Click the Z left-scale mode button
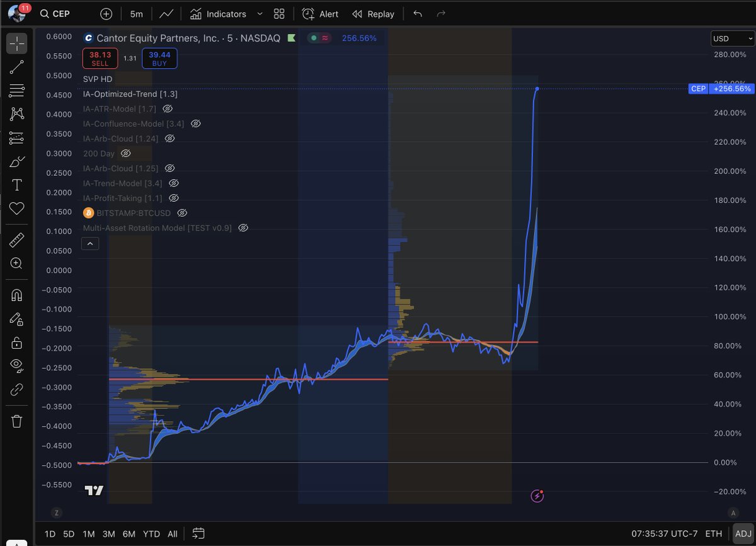Screen dimensions: 756x546 (x=57, y=513)
